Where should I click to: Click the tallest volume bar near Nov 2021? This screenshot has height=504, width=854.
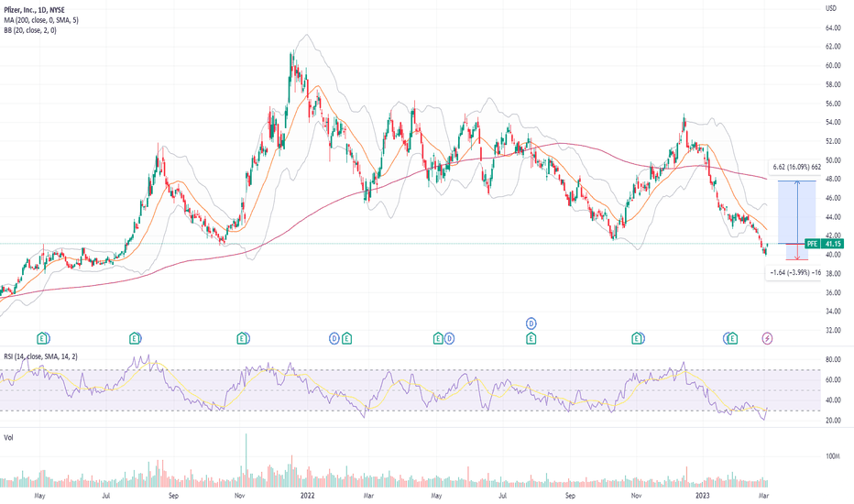(x=246, y=460)
